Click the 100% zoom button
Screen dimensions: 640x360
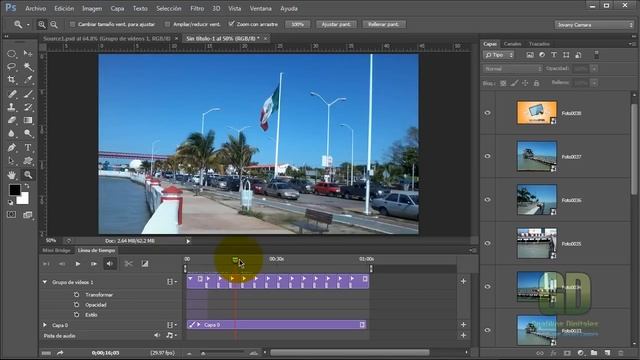[298, 24]
